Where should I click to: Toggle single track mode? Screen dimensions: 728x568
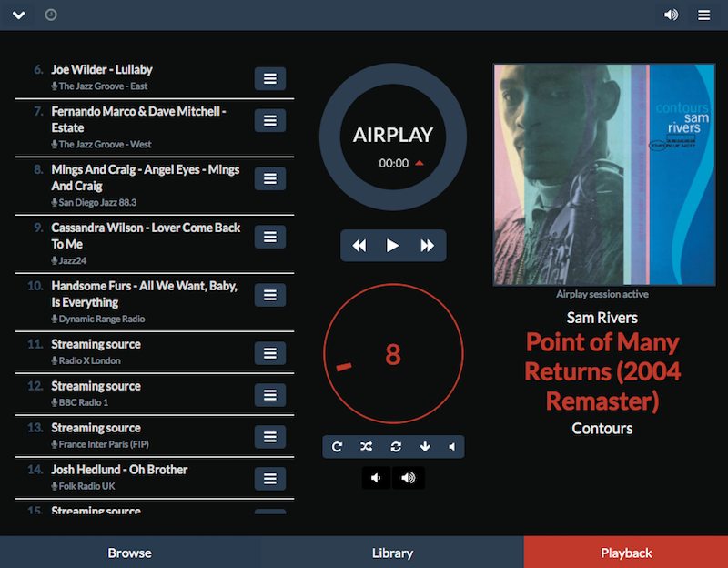(396, 447)
